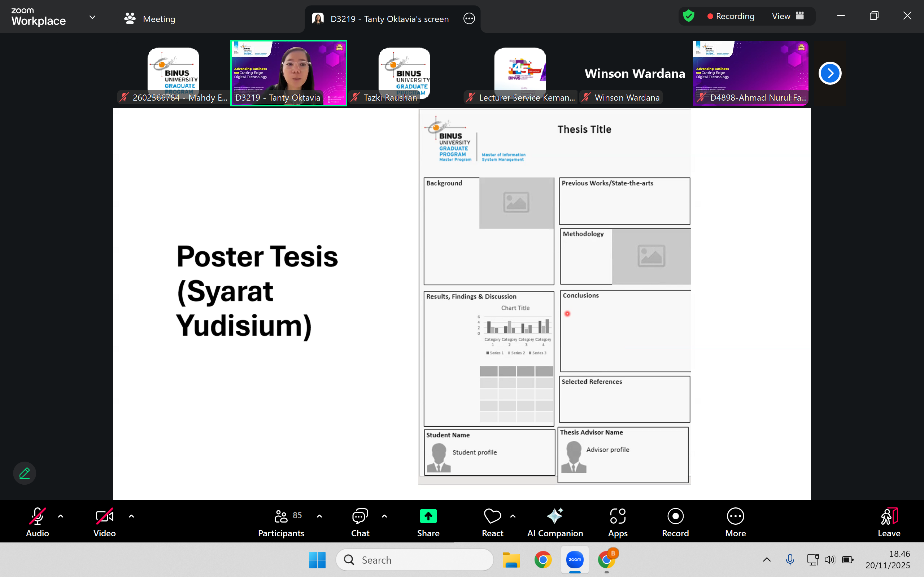This screenshot has height=577, width=924.
Task: Open the View layout menu
Action: coord(788,16)
